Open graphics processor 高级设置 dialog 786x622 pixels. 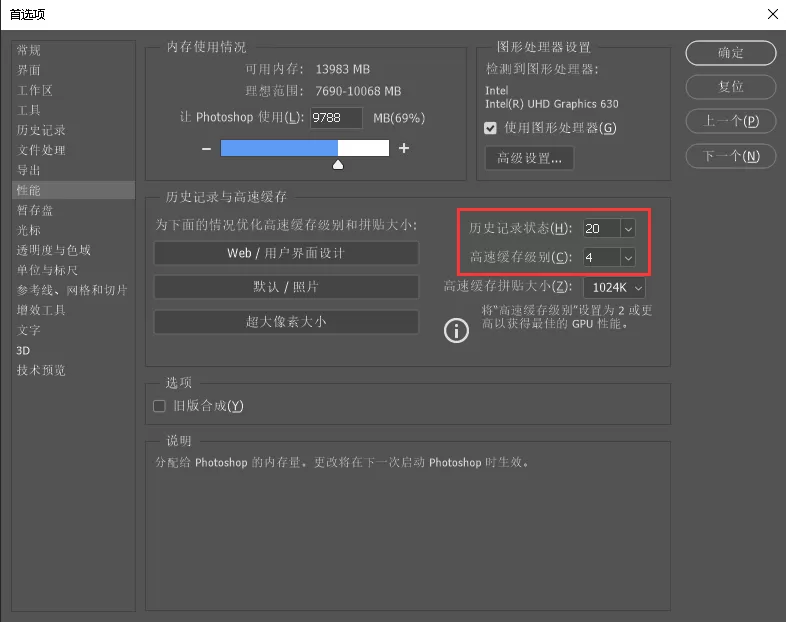coord(529,158)
